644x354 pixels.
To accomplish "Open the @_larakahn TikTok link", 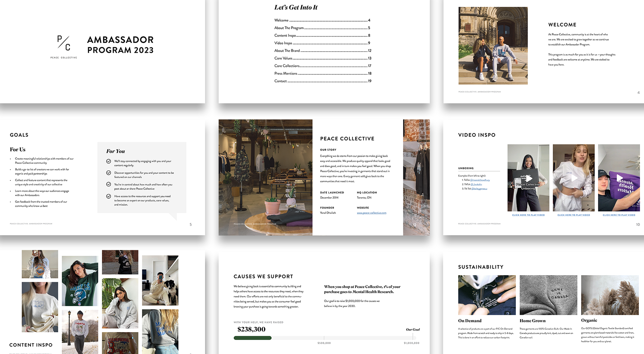I will (476, 184).
